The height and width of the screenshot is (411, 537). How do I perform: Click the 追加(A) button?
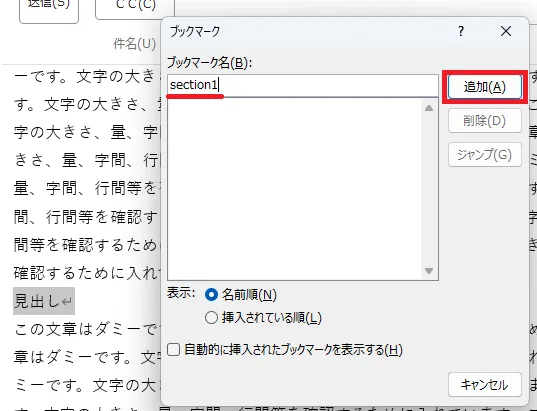coord(485,87)
